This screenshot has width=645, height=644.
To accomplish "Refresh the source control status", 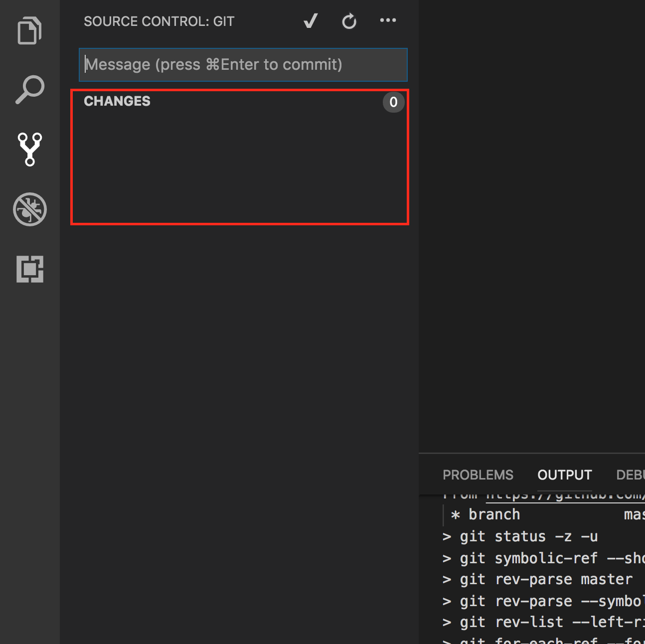I will pos(349,21).
